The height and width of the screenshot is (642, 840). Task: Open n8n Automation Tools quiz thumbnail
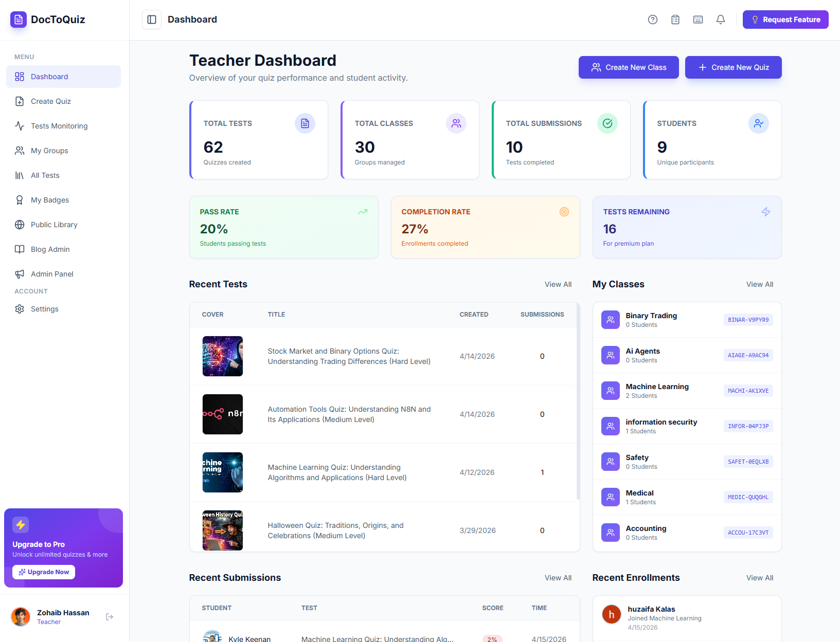pyautogui.click(x=223, y=414)
